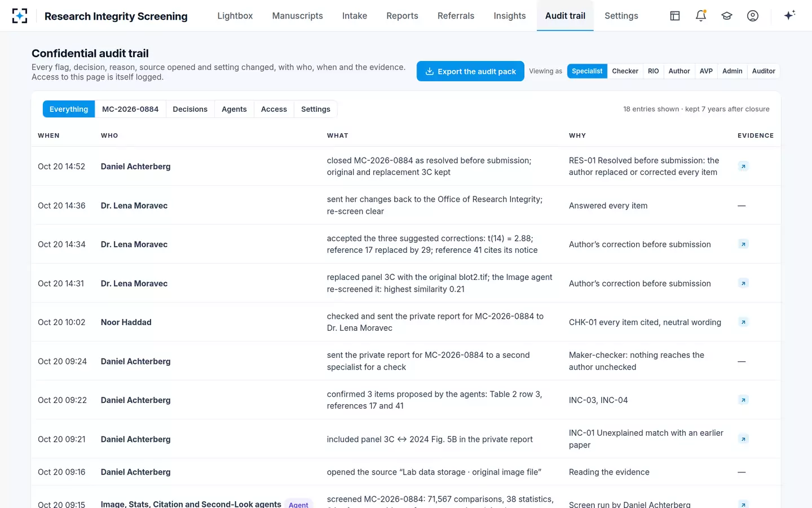Viewport: 812px width, 508px height.
Task: Open evidence for the Oct 20 14:52 entry
Action: coord(743,167)
